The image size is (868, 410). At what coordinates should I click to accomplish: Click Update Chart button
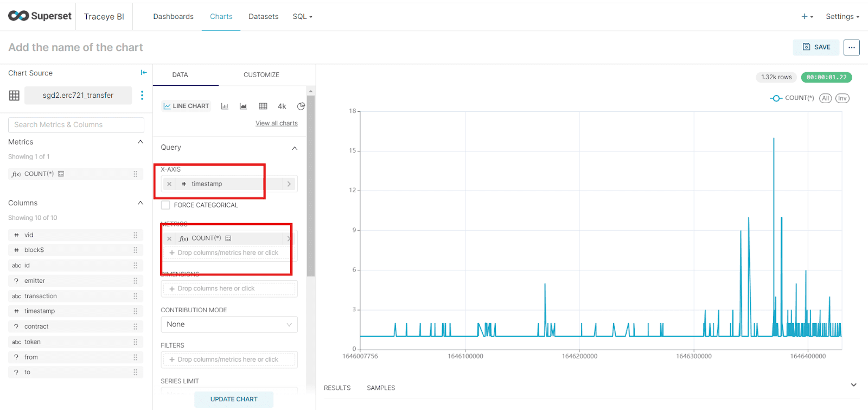point(234,399)
